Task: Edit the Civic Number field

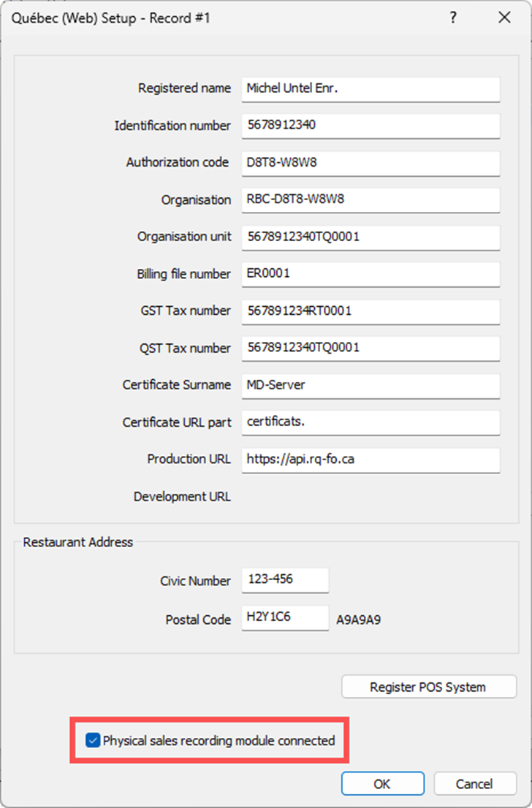Action: (285, 580)
